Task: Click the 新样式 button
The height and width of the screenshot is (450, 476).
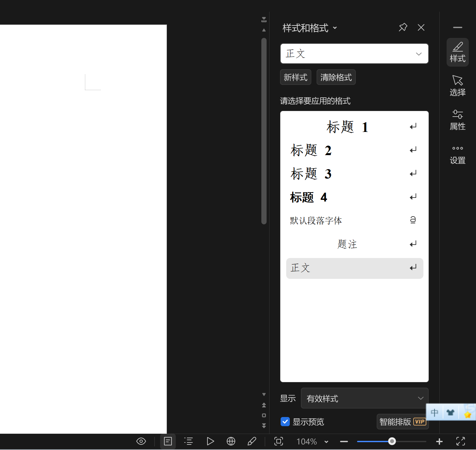Action: tap(296, 77)
